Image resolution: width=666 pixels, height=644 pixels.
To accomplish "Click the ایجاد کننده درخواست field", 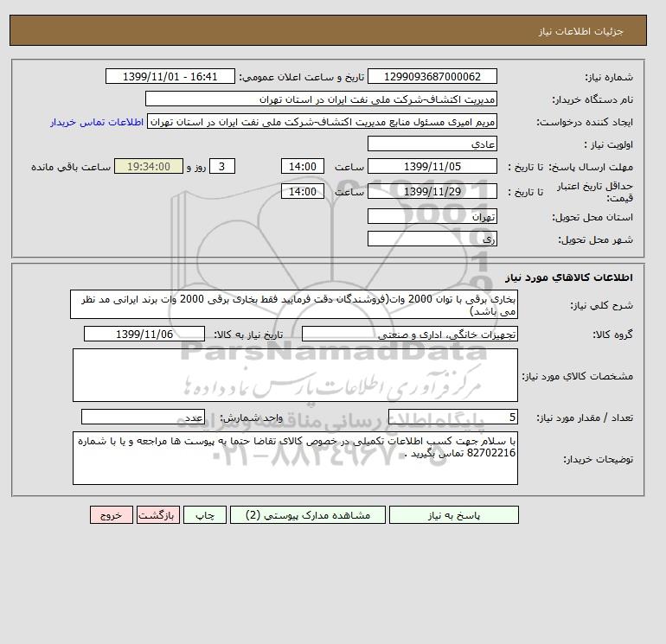I will pos(322,122).
